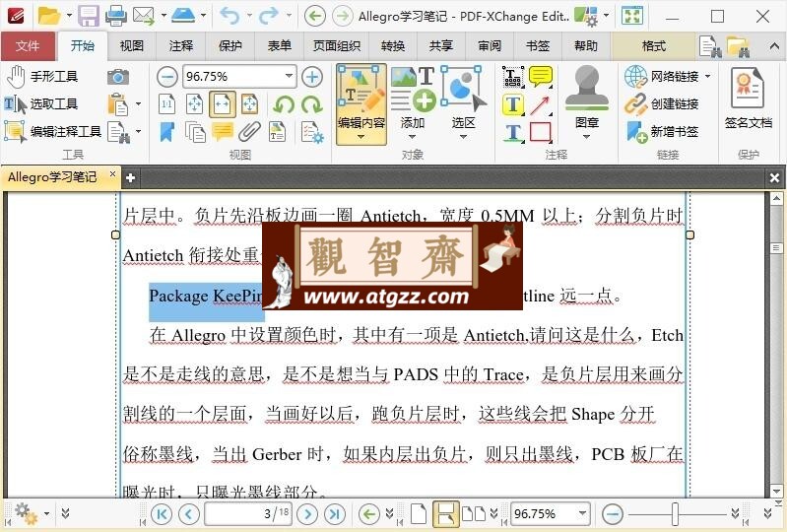The width and height of the screenshot is (787, 532).
Task: Select two-page facing layout in status bar
Action: point(474,513)
